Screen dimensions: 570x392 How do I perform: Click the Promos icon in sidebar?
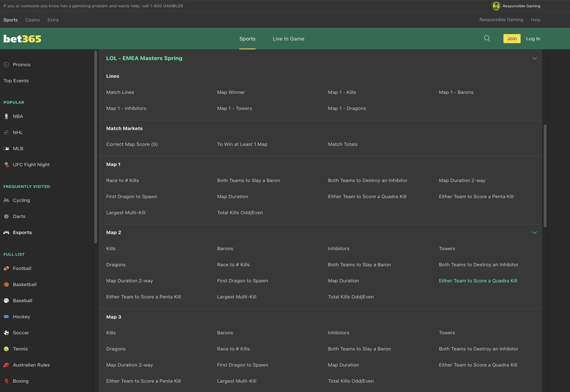pos(6,65)
